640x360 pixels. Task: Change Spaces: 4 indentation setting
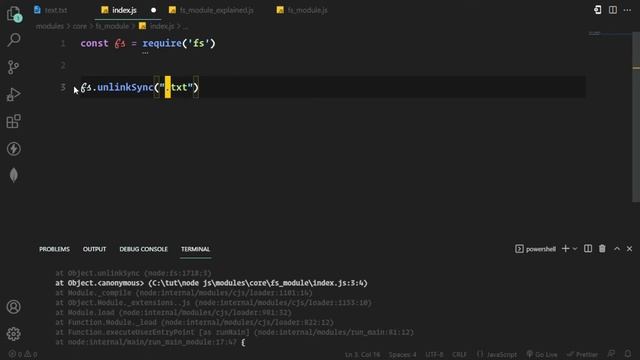coord(402,354)
